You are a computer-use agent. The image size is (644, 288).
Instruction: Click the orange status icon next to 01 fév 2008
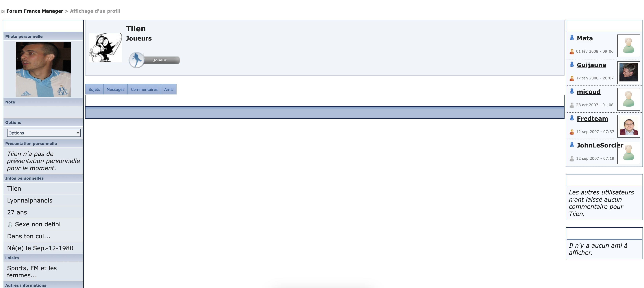tap(572, 52)
